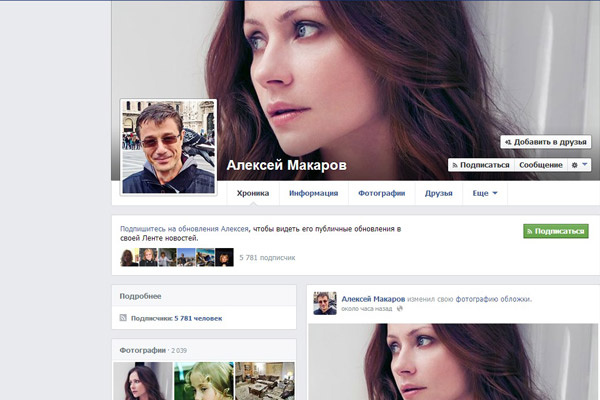
Task: Click the около часа назад timestamp
Action: coord(367,309)
